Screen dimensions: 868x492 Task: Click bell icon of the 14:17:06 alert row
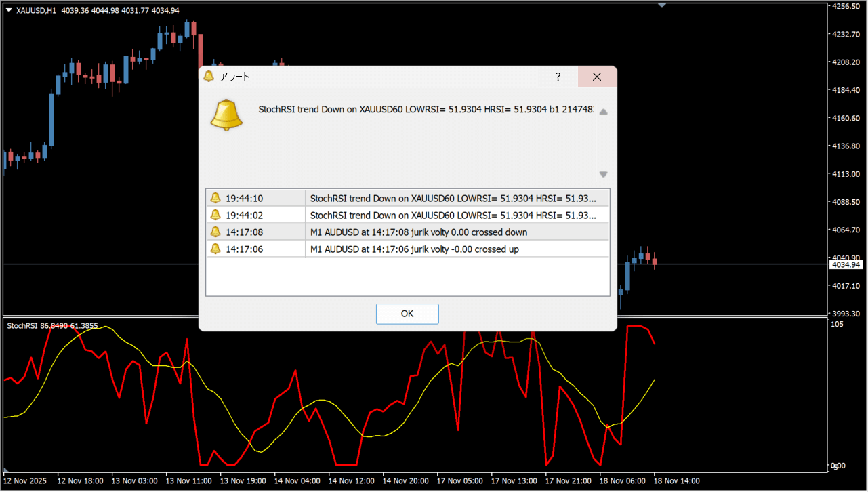click(x=215, y=249)
